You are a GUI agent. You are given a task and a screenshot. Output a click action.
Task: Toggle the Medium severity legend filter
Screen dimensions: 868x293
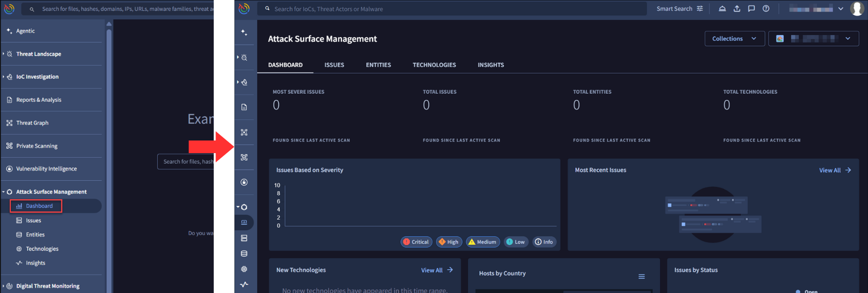[x=482, y=242]
